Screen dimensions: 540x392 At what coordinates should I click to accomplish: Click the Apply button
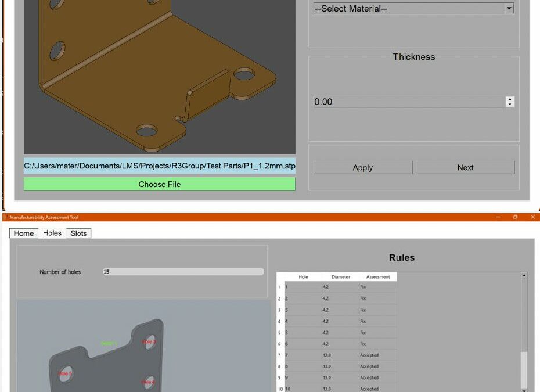(x=363, y=168)
